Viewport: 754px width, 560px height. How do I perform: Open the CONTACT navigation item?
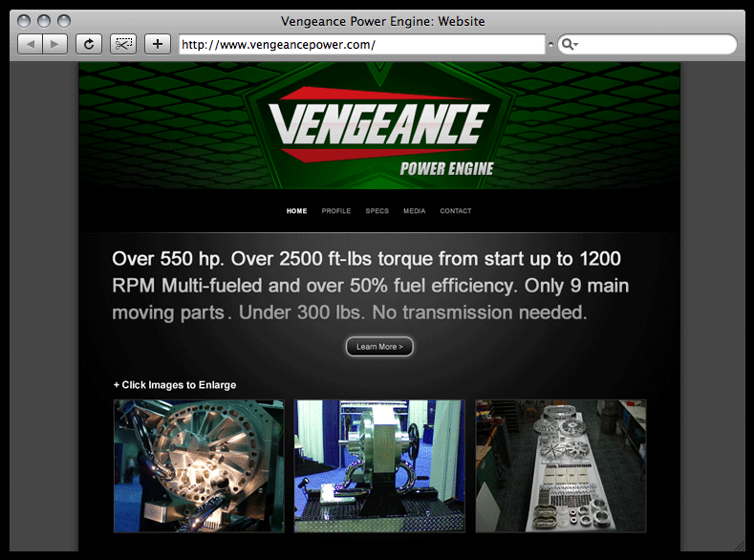[456, 210]
